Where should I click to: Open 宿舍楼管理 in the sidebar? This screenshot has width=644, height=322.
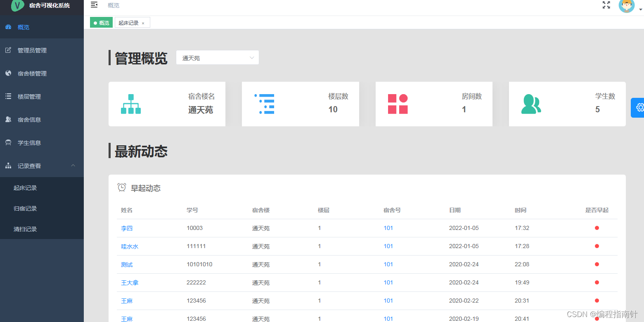pyautogui.click(x=42, y=73)
